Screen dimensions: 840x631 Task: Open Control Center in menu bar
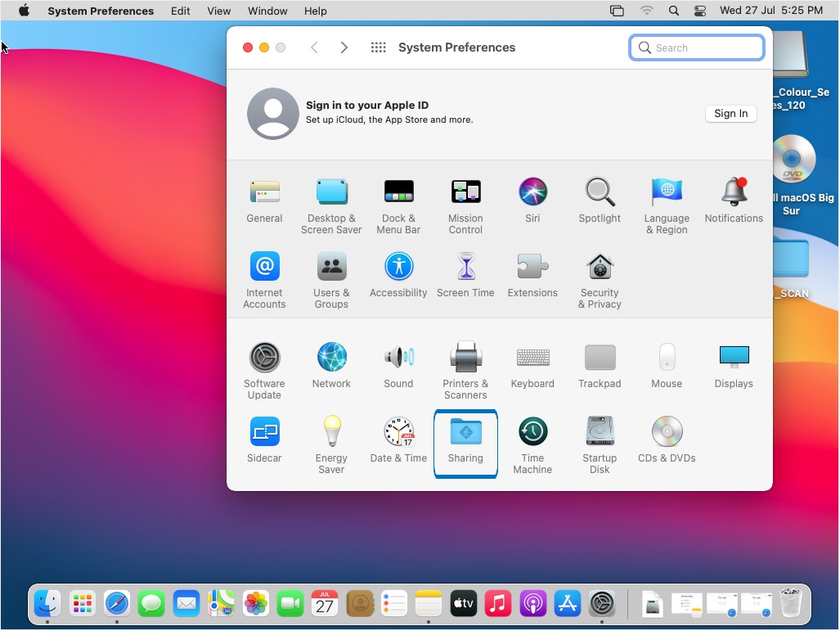pos(699,11)
